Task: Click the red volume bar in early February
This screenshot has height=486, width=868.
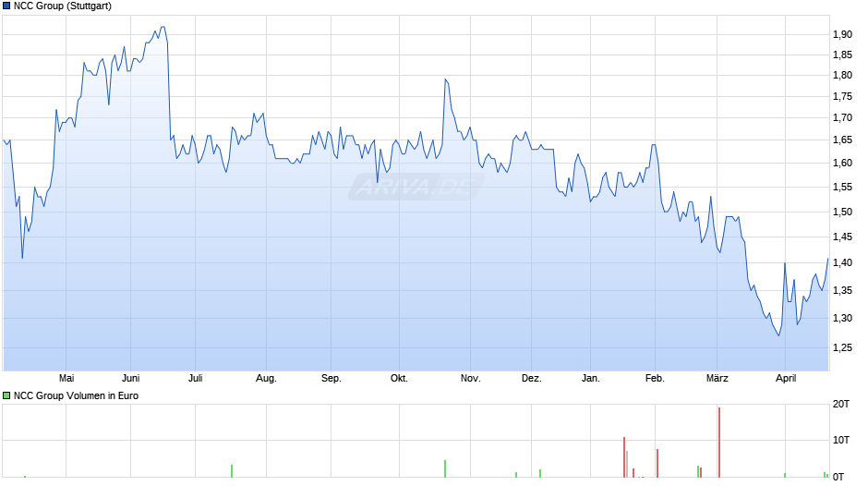Action: (x=657, y=463)
